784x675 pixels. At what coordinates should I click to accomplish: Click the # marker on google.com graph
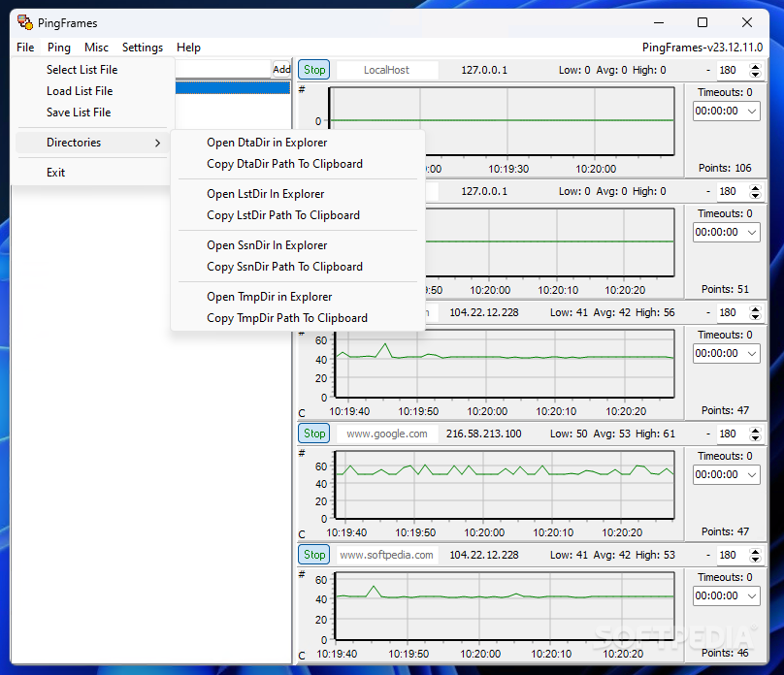click(x=302, y=454)
